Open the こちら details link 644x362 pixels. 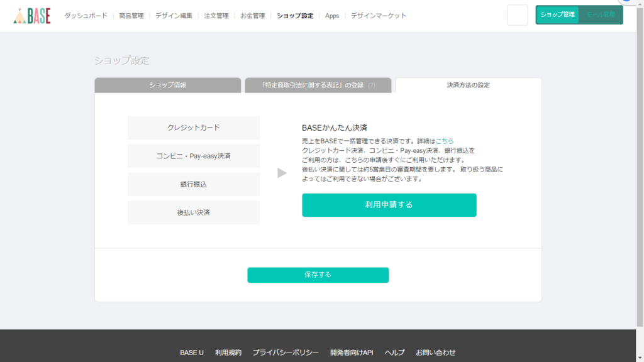445,141
